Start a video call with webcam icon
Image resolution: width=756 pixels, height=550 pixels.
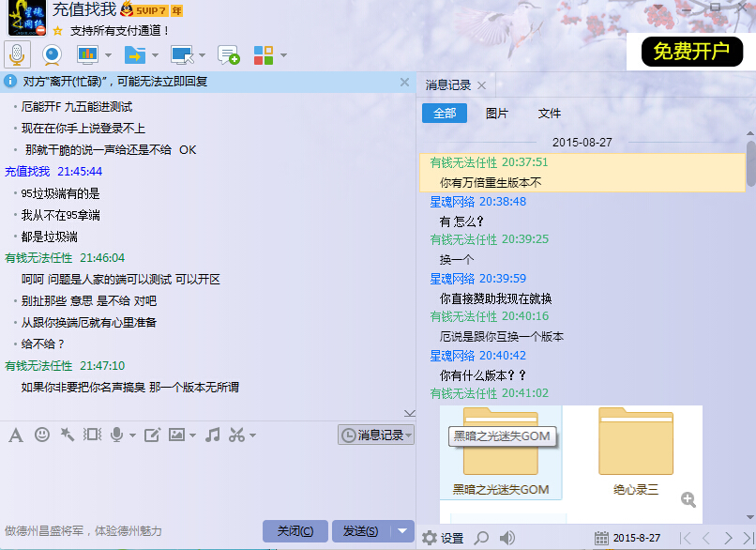pyautogui.click(x=52, y=54)
